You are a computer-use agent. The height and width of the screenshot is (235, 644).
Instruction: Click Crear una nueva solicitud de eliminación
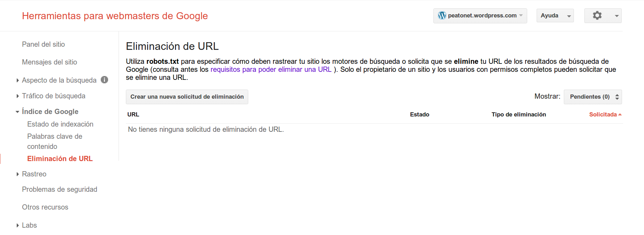point(187,97)
